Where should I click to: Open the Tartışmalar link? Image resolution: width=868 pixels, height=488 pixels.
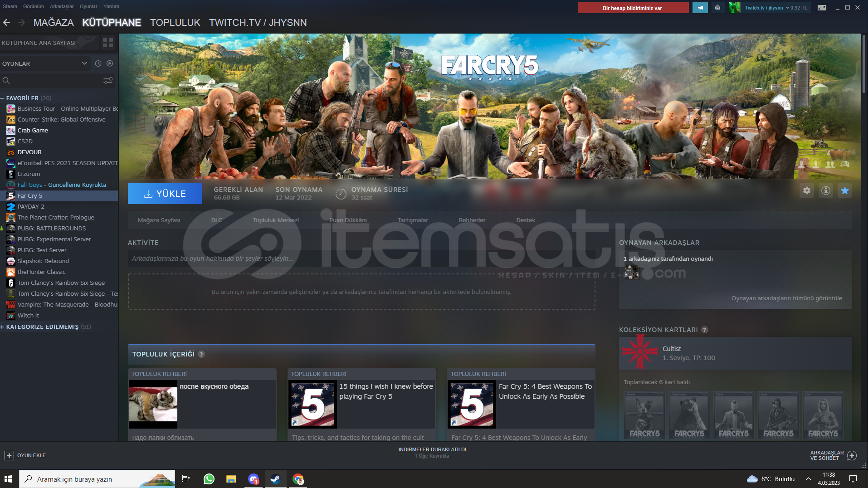click(413, 220)
